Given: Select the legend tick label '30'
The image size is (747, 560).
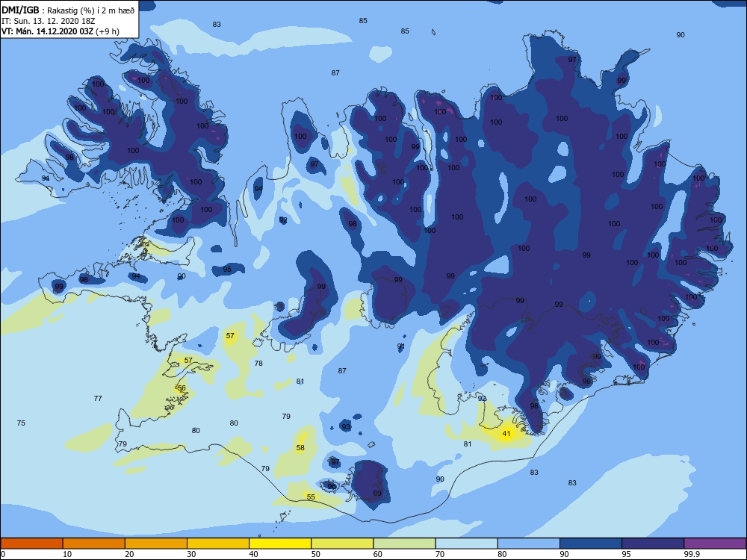Looking at the screenshot, I should [x=191, y=554].
